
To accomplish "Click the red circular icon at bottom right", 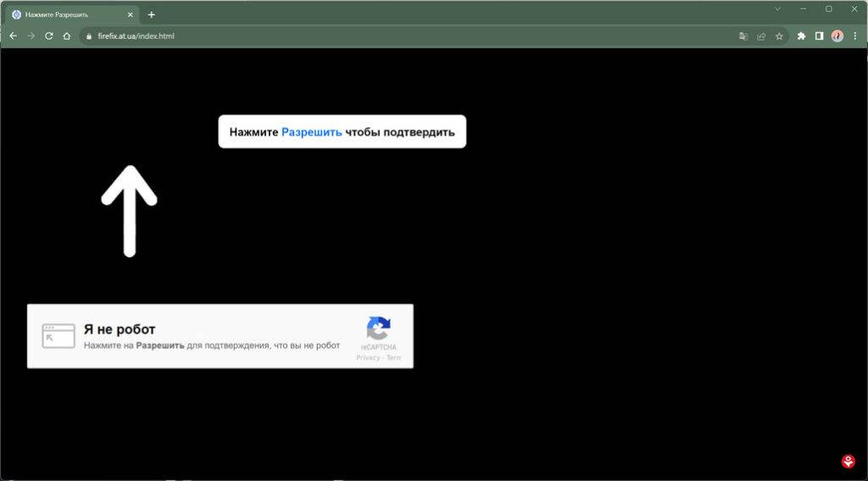I will pyautogui.click(x=848, y=462).
